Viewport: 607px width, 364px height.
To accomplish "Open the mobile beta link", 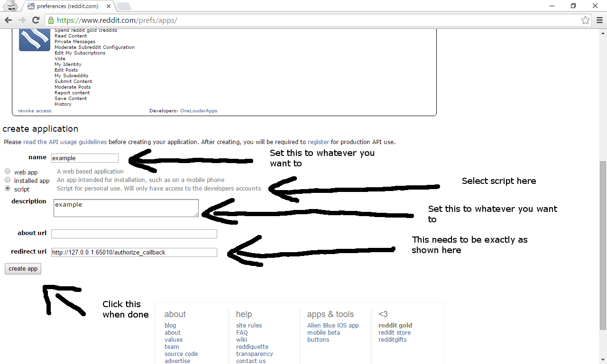I will [323, 333].
